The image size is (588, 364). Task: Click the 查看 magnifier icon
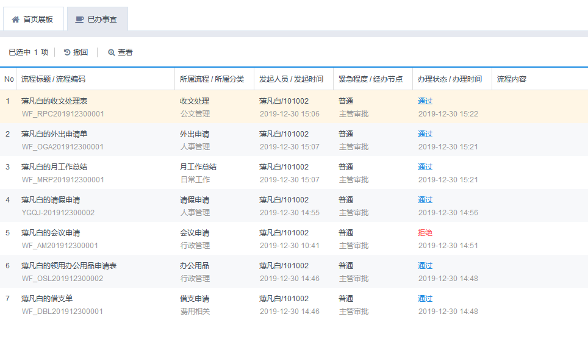111,52
